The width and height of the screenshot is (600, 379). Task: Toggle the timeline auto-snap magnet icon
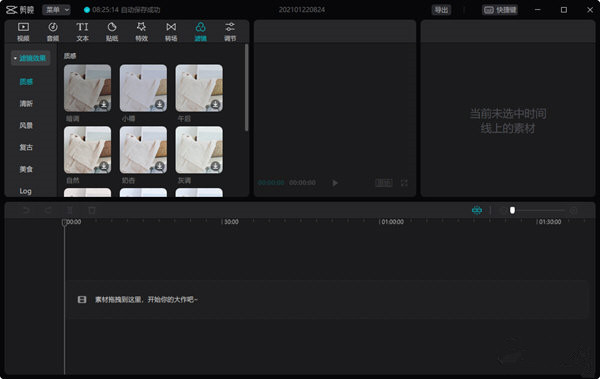click(477, 210)
